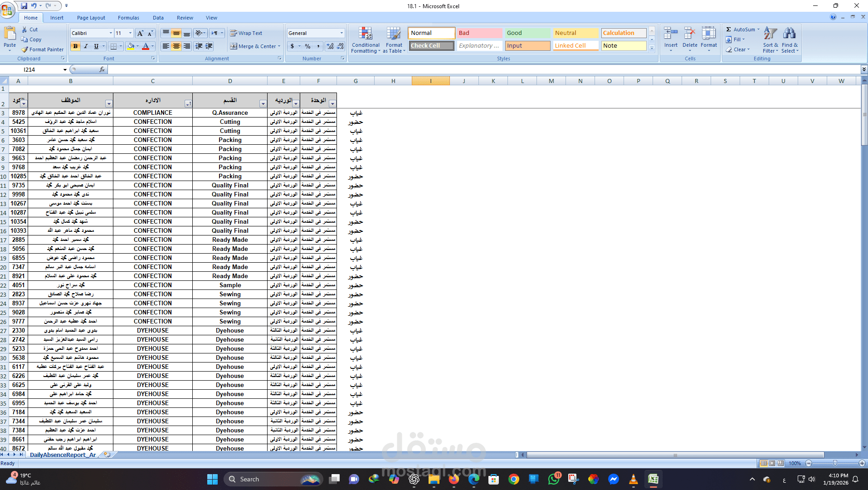The height and width of the screenshot is (490, 868).
Task: Apply the Good cell style
Action: [527, 33]
